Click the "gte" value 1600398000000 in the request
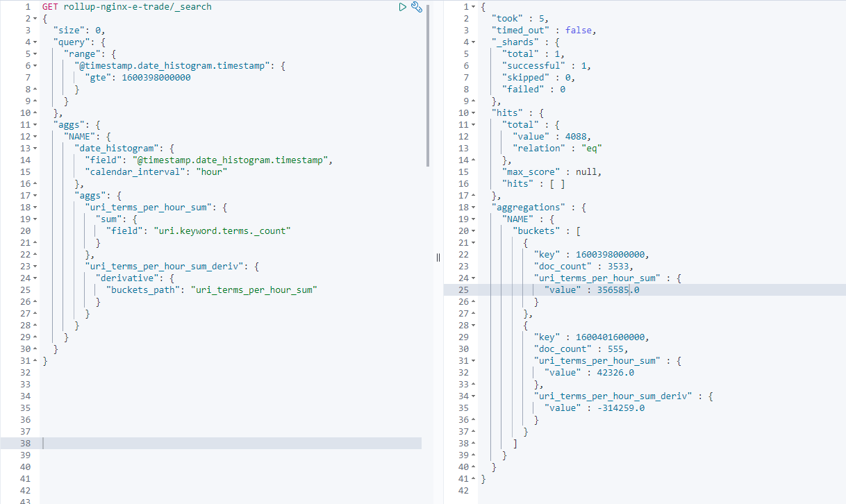846x504 pixels. tap(156, 78)
